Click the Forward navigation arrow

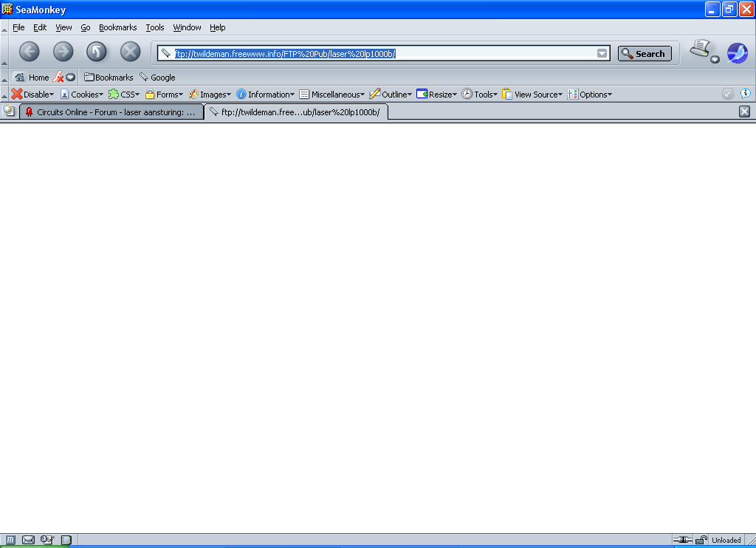pos(63,52)
